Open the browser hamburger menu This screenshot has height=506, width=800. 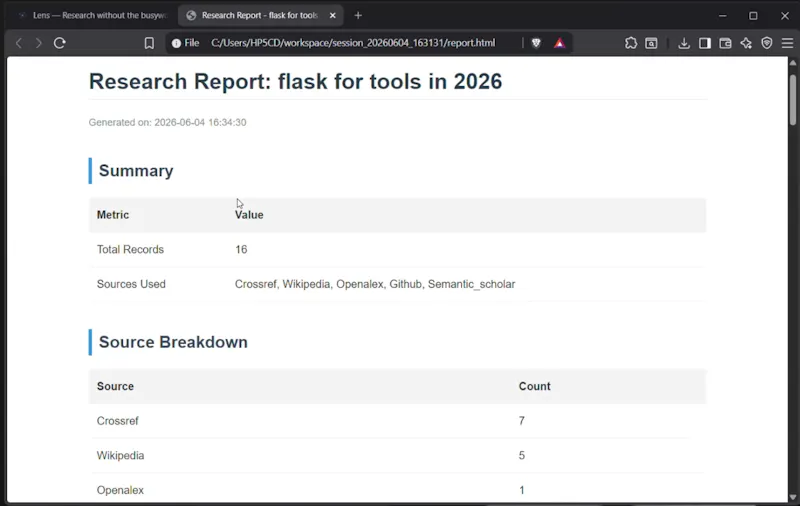point(787,43)
